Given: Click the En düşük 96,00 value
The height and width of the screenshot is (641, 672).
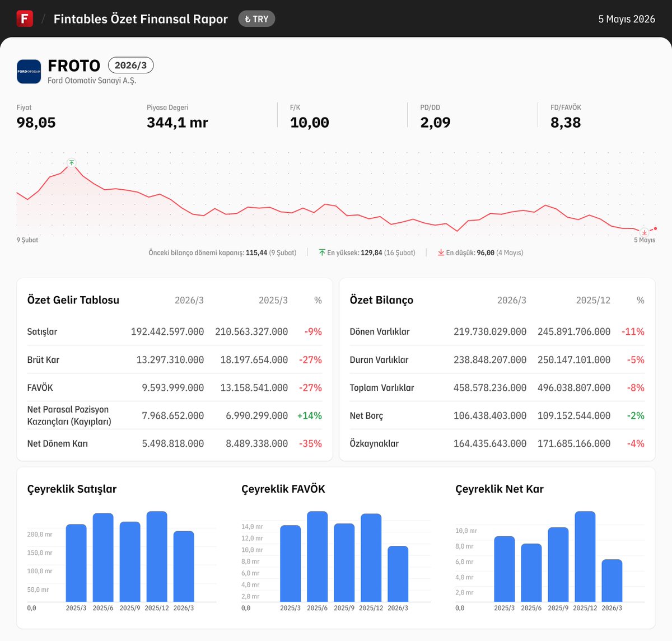Looking at the screenshot, I should tap(486, 253).
